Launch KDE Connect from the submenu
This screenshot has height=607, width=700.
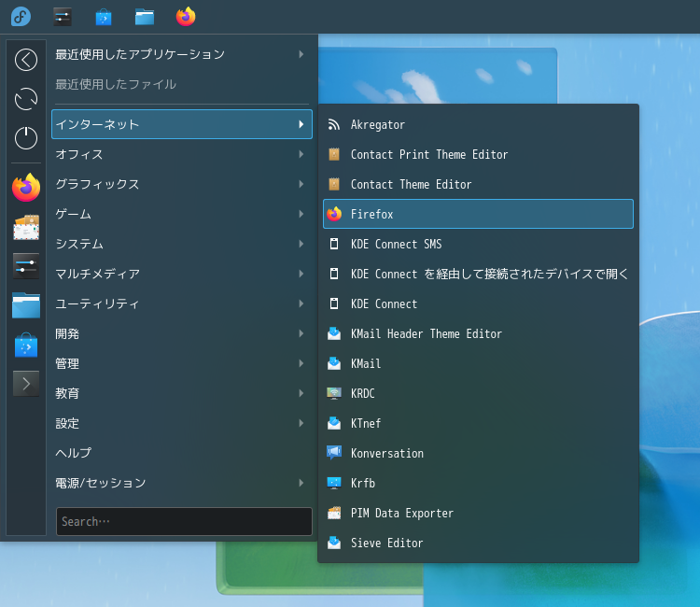pyautogui.click(x=478, y=303)
